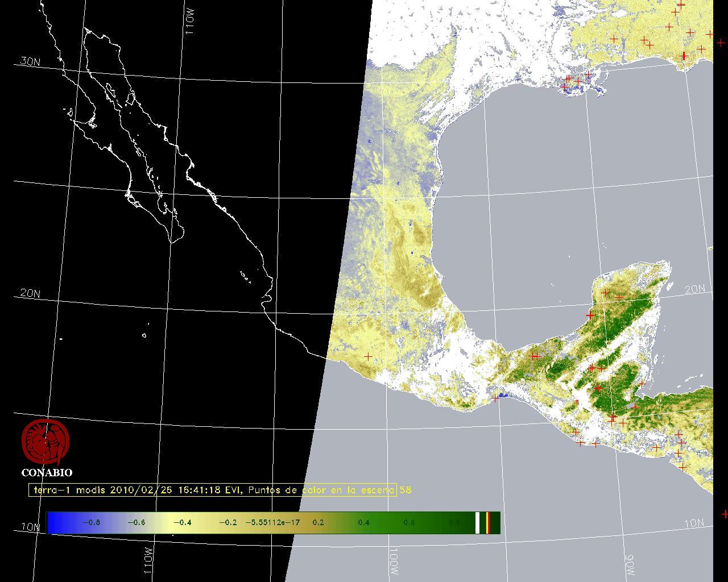Image resolution: width=728 pixels, height=582 pixels.
Task: Click the 20N label near Yucatán
Action: pos(694,289)
